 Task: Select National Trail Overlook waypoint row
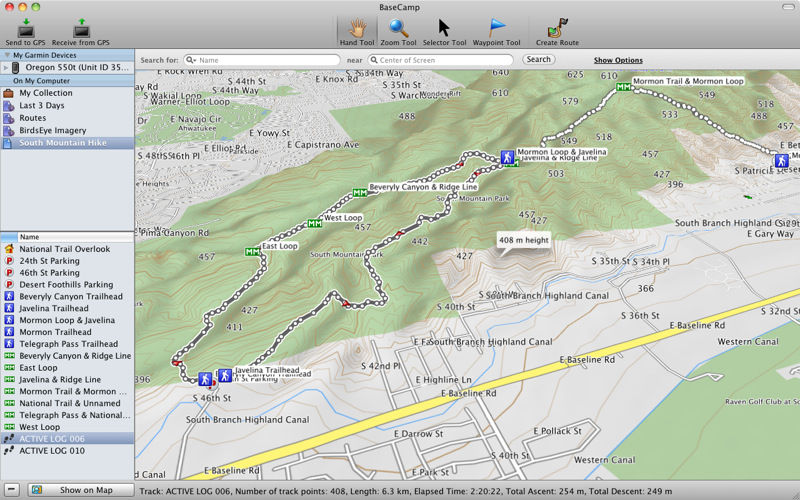[67, 249]
